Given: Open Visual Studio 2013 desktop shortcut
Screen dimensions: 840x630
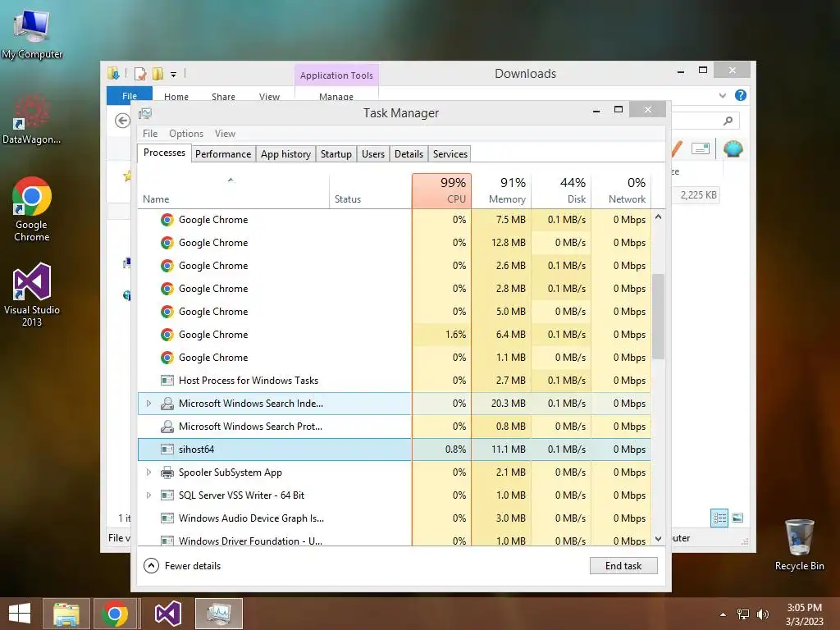Looking at the screenshot, I should 32,294.
